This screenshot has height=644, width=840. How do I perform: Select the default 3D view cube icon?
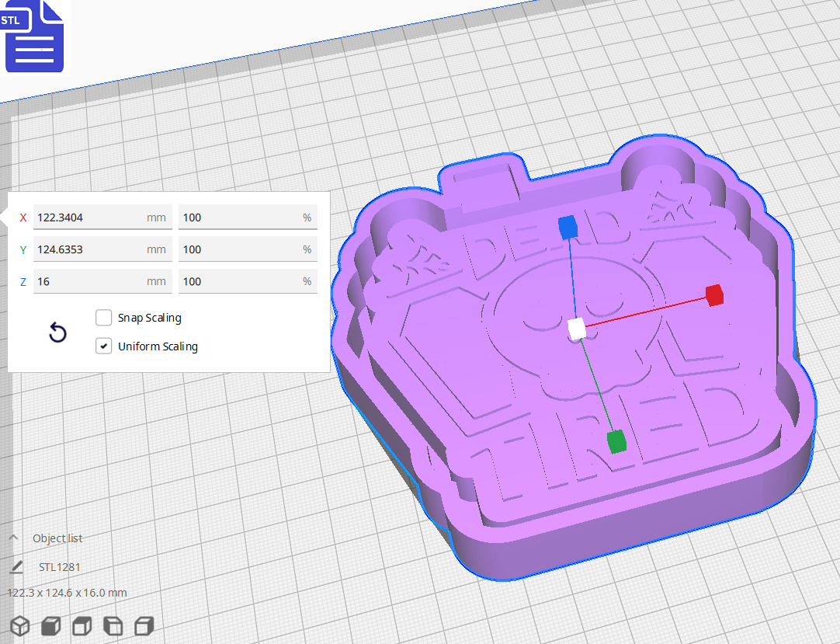tap(19, 625)
